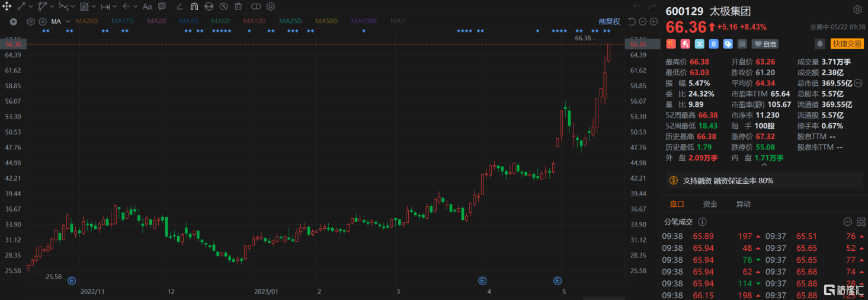The width and height of the screenshot is (868, 300).
Task: Expand horizontal span tool options arrow
Action: [115, 7]
